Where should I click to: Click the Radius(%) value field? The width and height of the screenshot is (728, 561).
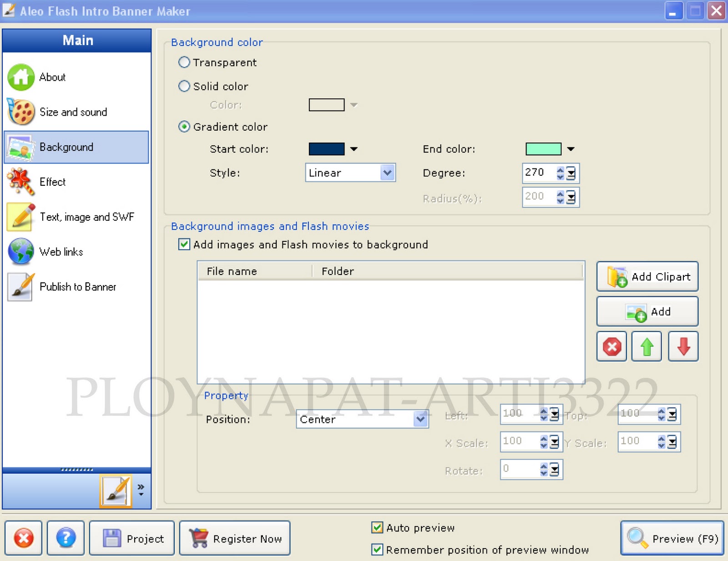539,197
